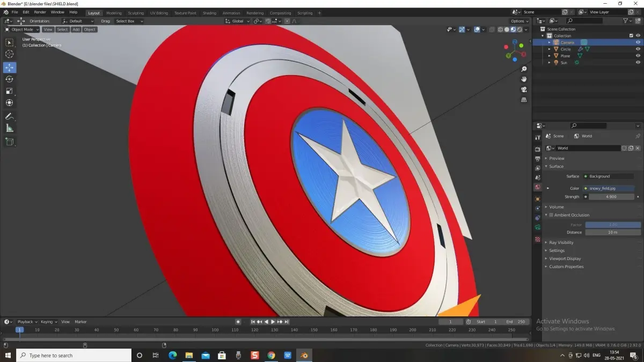Image resolution: width=644 pixels, height=362 pixels.
Task: Toggle camera view gizmo icon
Action: point(524,90)
